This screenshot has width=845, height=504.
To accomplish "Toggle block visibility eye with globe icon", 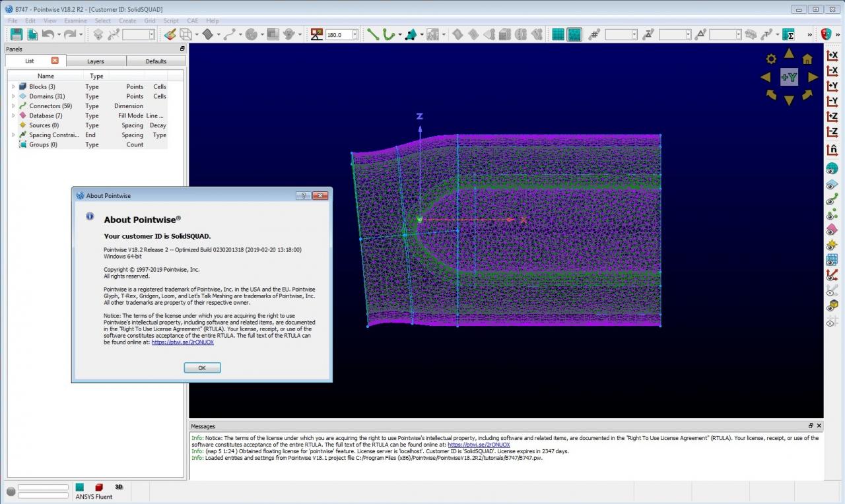I will tap(832, 169).
